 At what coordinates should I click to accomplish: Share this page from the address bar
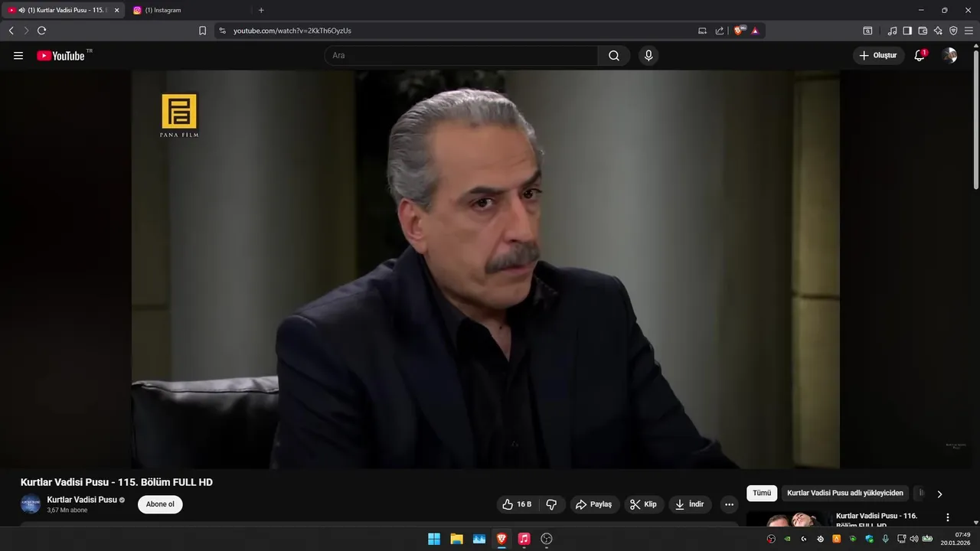(x=720, y=31)
